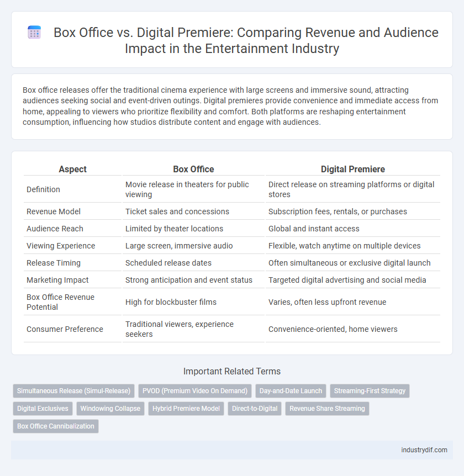Click the 'Large screen, immersive audio' cell
Screen dimensions: 464x476
pos(193,246)
